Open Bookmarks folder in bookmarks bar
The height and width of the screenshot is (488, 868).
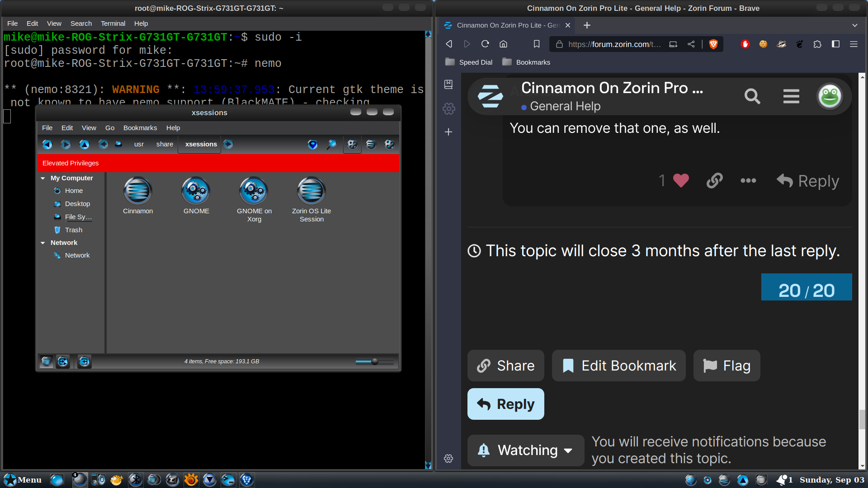pyautogui.click(x=526, y=62)
